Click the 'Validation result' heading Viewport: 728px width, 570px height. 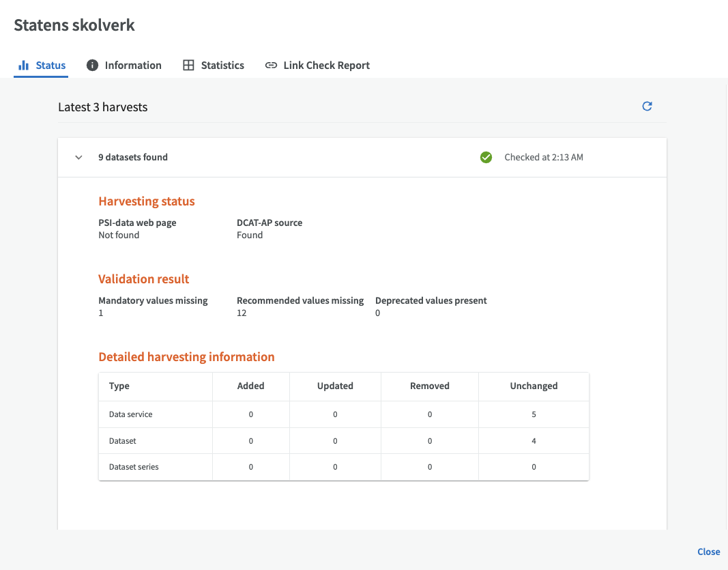pyautogui.click(x=143, y=279)
